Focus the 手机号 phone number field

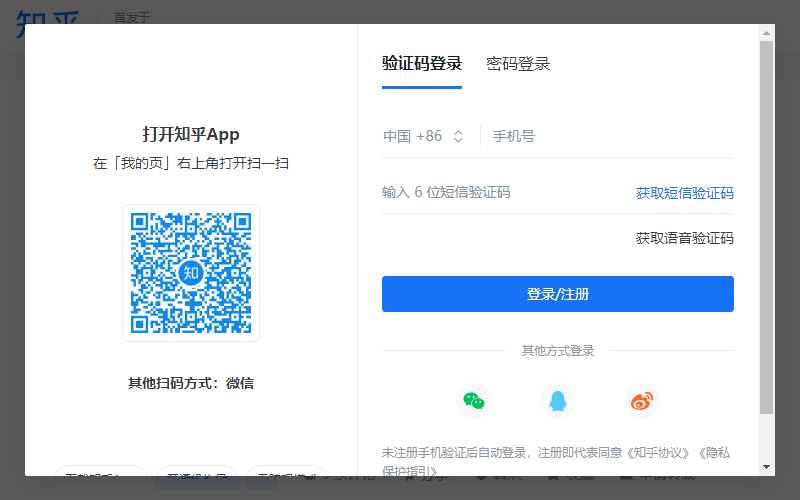tap(612, 136)
